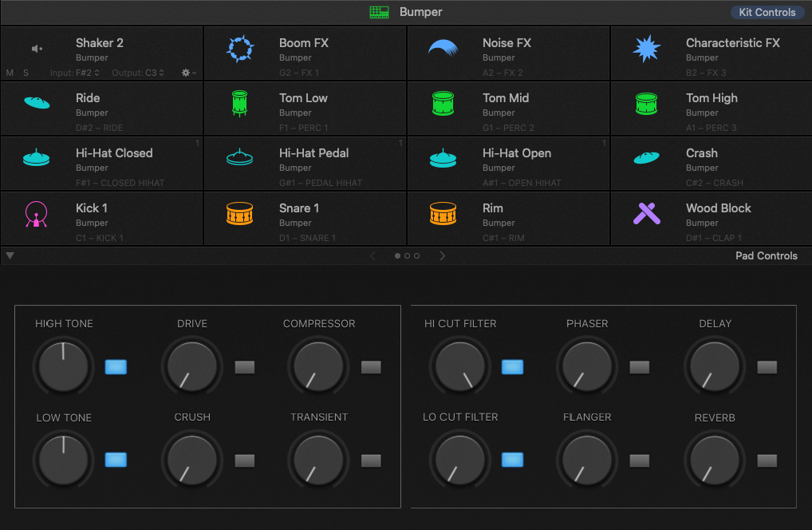
Task: Select the Hi-Hat Closed icon
Action: click(x=36, y=157)
